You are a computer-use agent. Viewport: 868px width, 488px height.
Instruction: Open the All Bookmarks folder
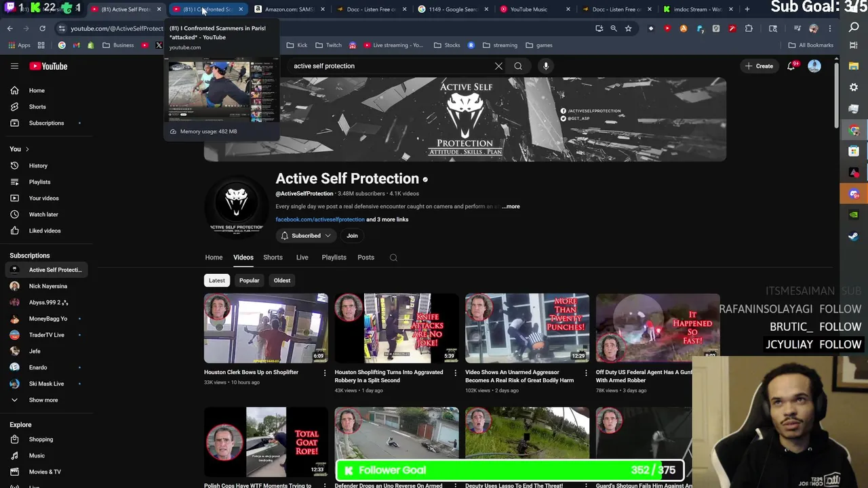pyautogui.click(x=810, y=45)
